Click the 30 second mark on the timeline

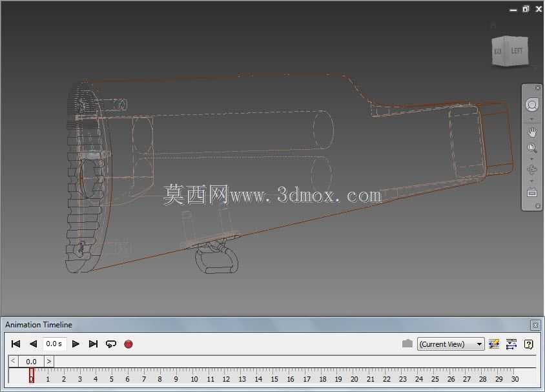(x=515, y=379)
